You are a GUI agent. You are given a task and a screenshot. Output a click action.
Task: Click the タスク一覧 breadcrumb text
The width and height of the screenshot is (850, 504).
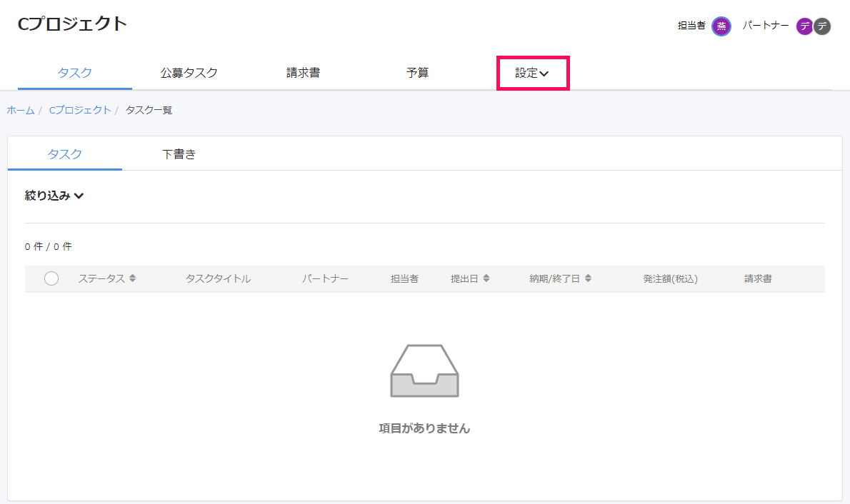[149, 110]
